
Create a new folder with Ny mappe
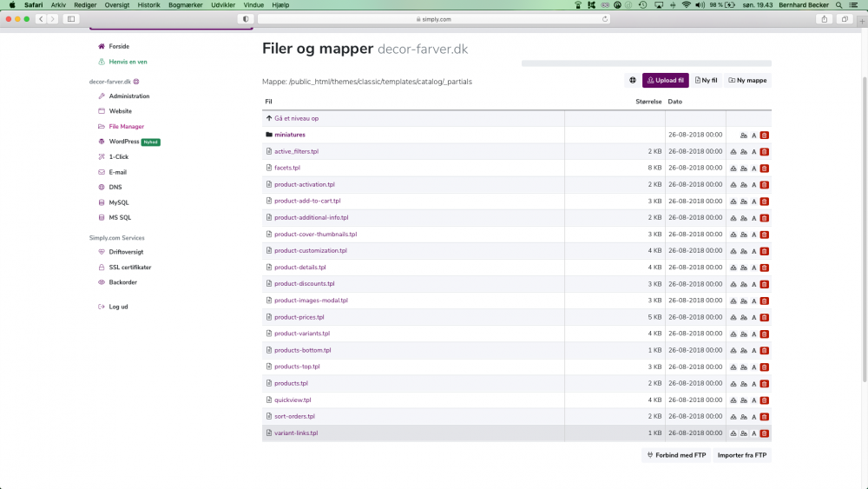click(x=747, y=80)
